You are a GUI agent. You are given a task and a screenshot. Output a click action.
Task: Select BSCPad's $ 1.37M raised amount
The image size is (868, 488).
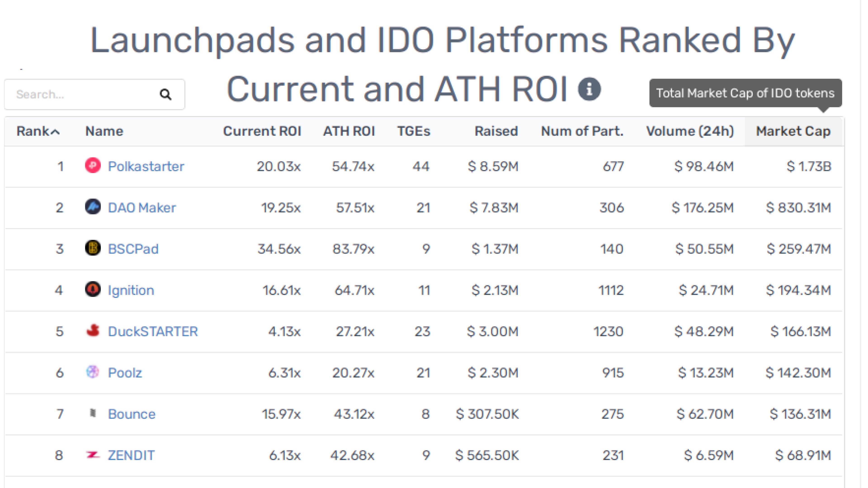pos(495,249)
